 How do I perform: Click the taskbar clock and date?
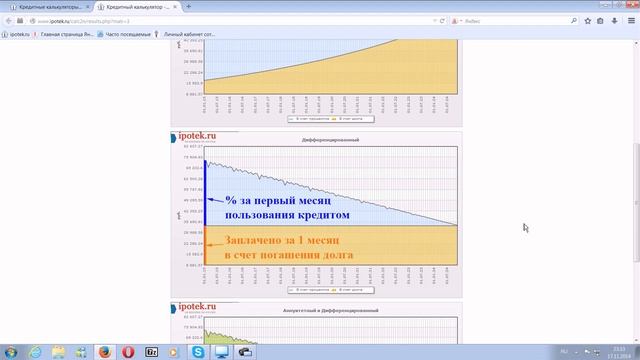[619, 352]
